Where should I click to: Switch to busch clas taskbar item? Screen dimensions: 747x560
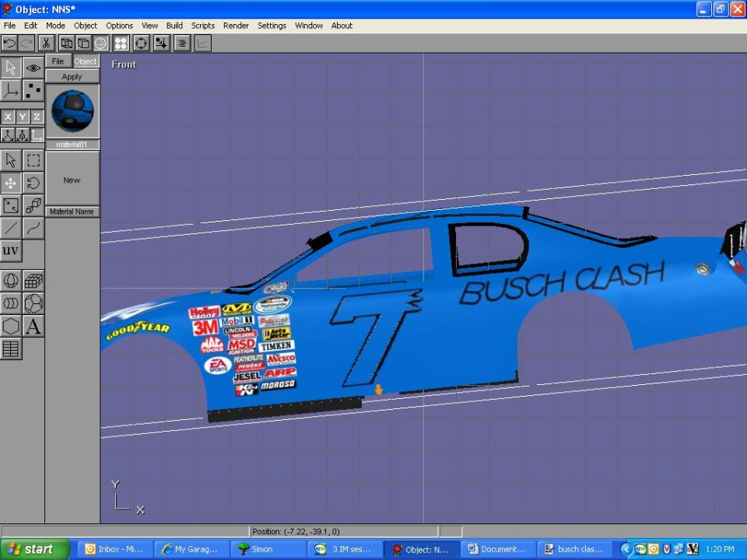[x=574, y=549]
